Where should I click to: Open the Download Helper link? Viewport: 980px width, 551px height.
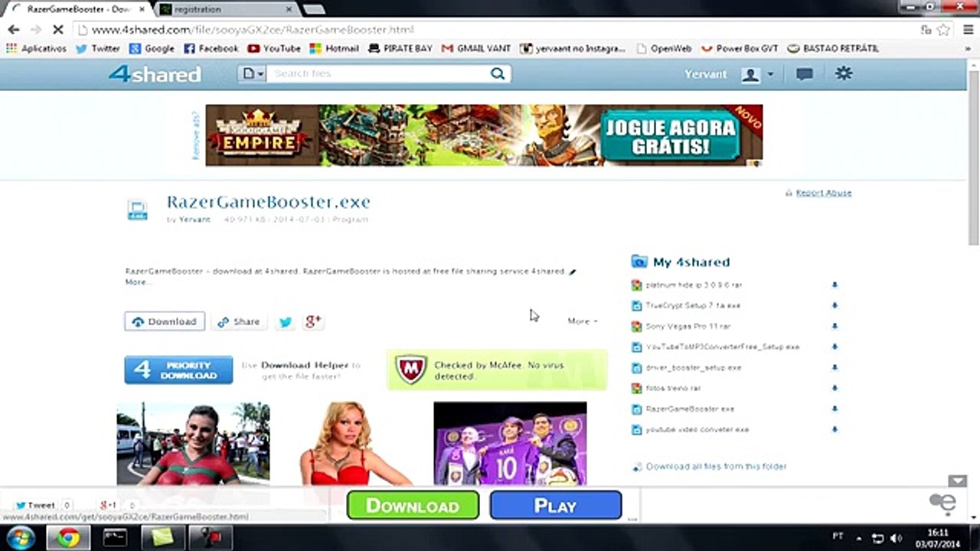point(305,365)
